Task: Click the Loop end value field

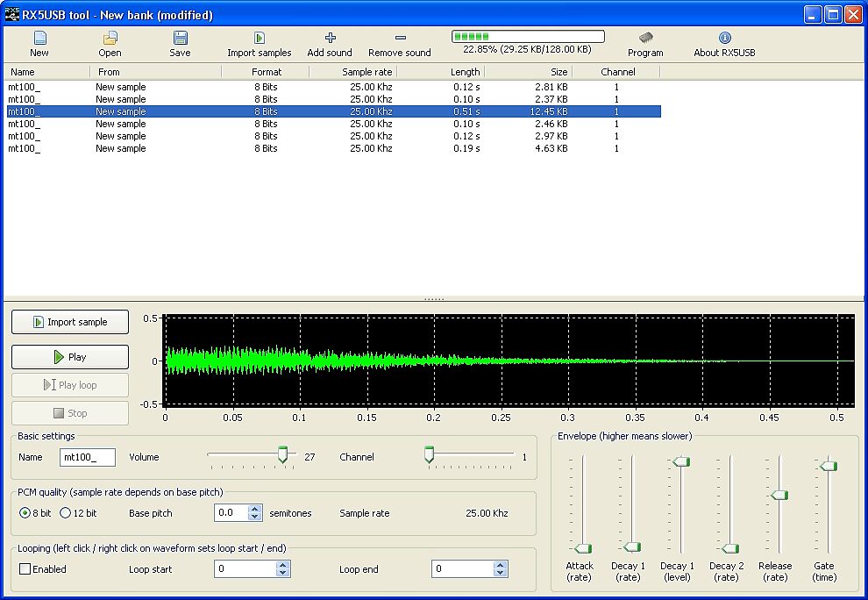Action: pos(463,569)
